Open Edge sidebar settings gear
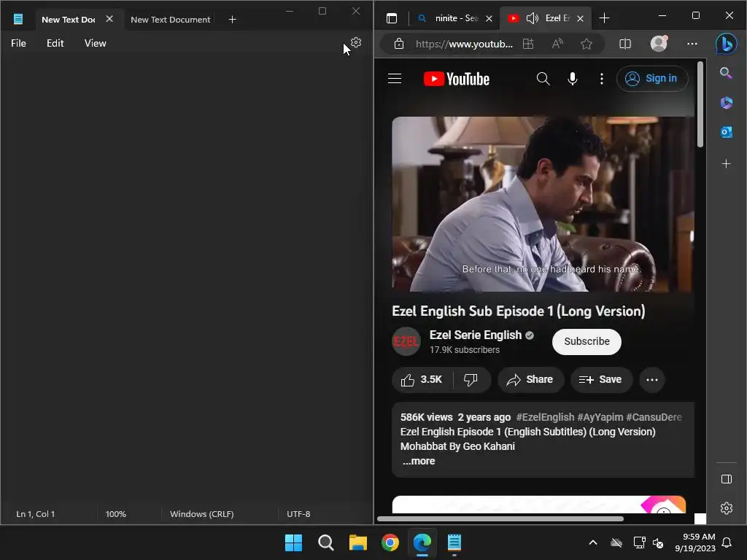The height and width of the screenshot is (560, 747). 727,508
